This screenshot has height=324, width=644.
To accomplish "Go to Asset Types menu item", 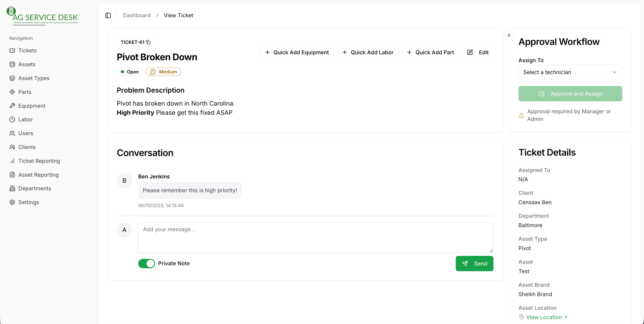I will pos(34,78).
